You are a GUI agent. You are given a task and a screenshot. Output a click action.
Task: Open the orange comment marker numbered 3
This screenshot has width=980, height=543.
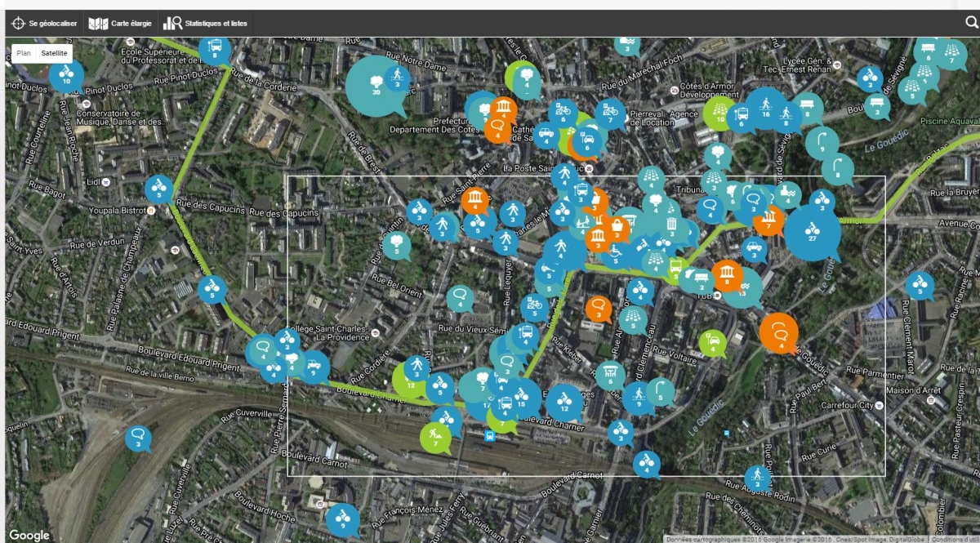tap(599, 309)
